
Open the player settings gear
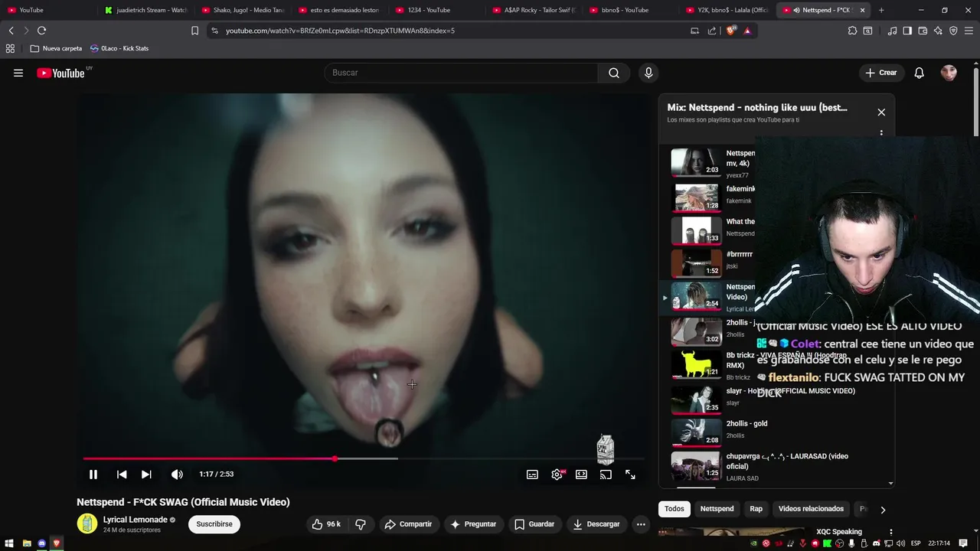click(x=557, y=474)
